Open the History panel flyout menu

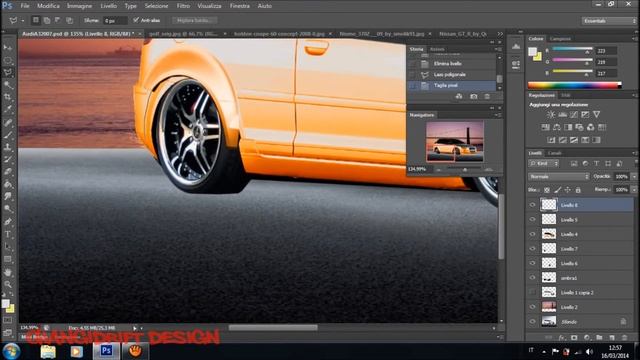pos(498,49)
